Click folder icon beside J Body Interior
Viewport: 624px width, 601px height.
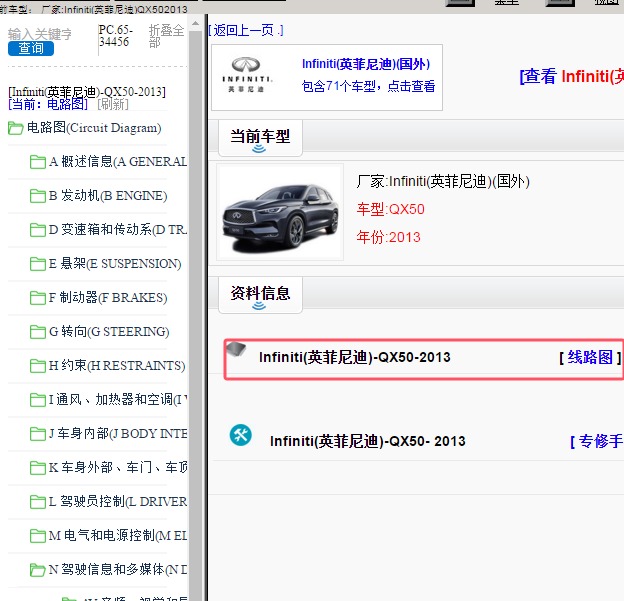tap(38, 433)
